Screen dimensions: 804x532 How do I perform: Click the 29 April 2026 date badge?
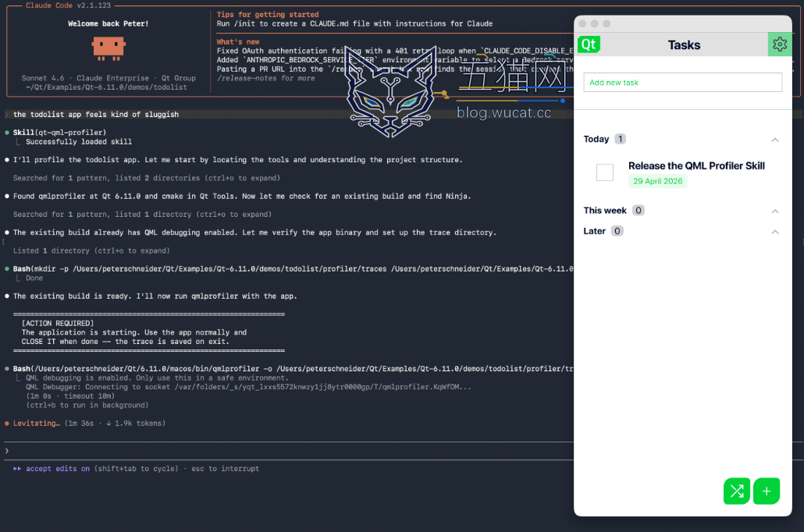[x=657, y=181]
